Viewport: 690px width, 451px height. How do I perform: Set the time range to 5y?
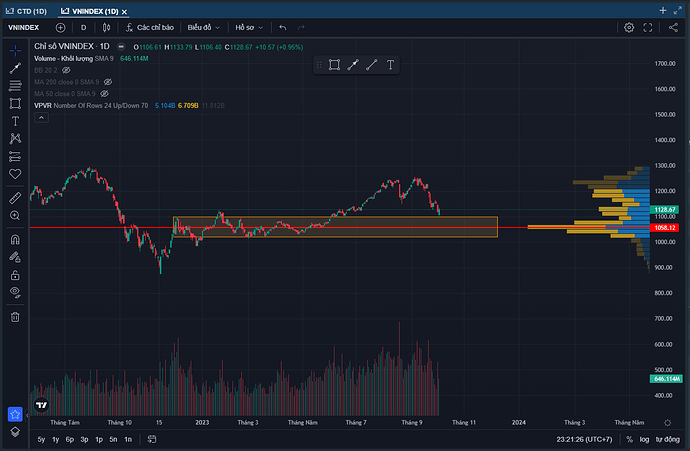point(41,440)
